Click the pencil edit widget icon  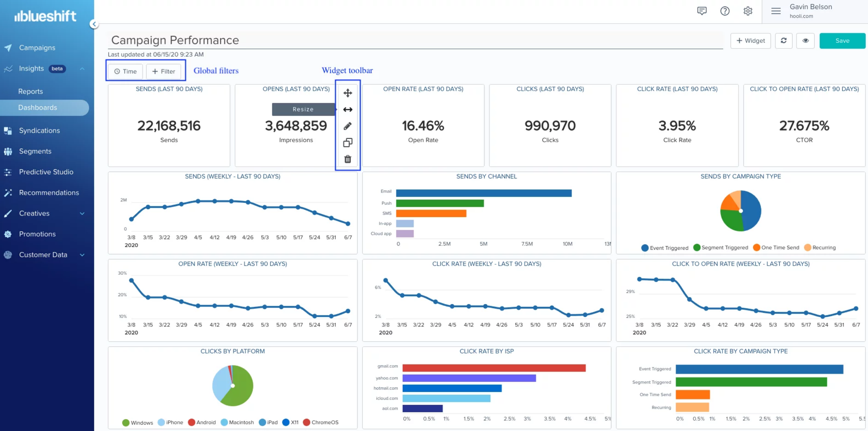click(x=347, y=126)
